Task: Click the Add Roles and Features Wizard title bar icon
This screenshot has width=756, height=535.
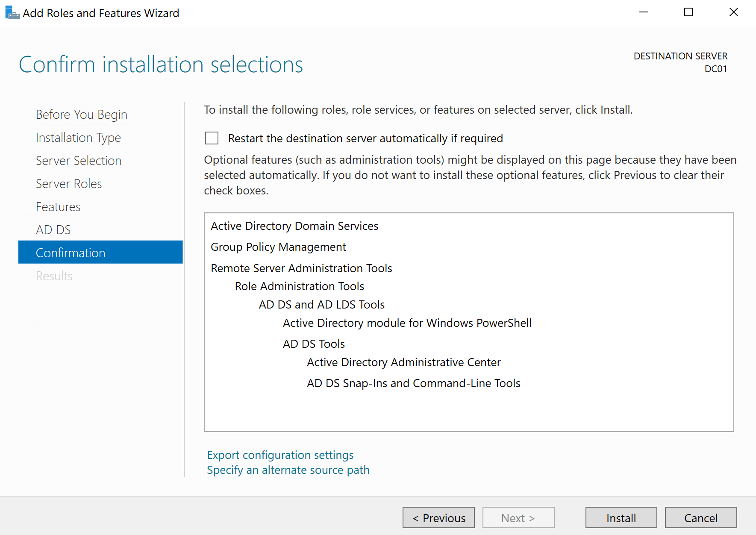Action: 12,12
